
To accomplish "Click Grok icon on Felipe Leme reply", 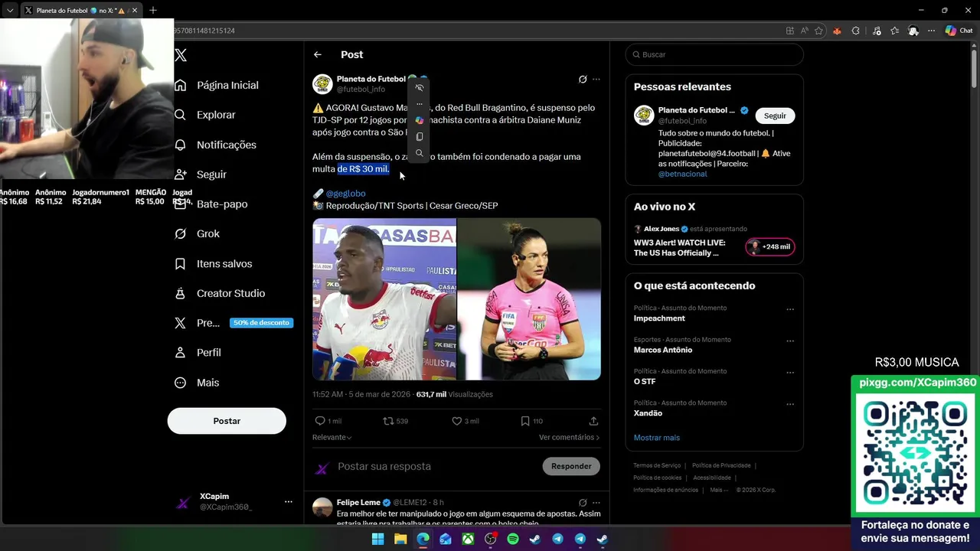I will pyautogui.click(x=583, y=503).
